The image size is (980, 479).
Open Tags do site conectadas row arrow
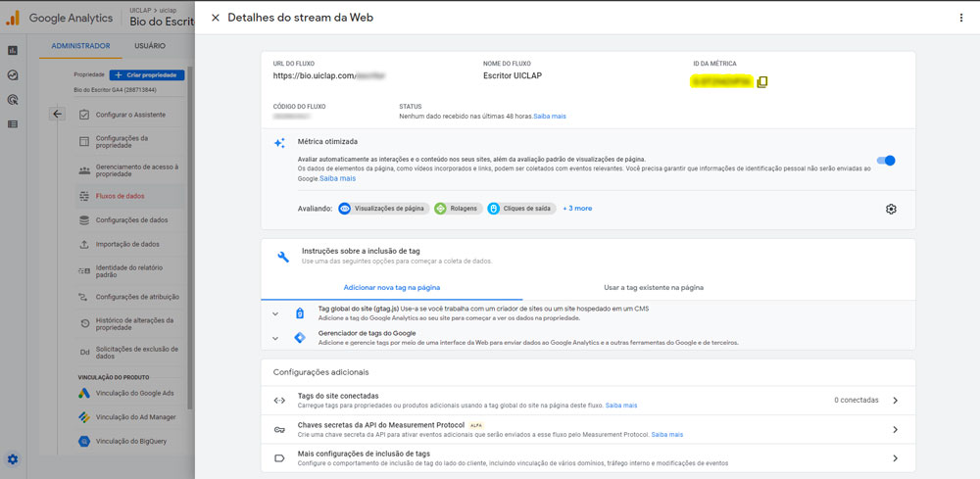pos(895,401)
